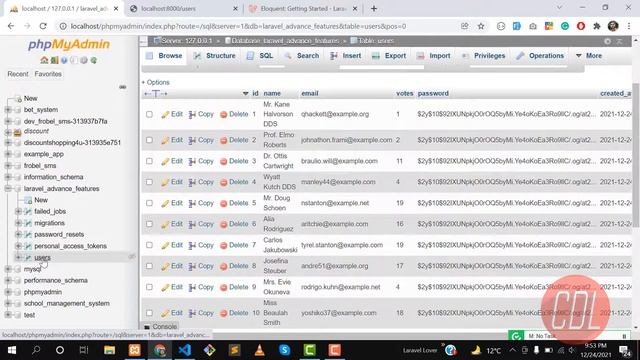Image resolution: width=640 pixels, height=360 pixels.
Task: Open the sort key dropdown arrow by id
Action: click(x=245, y=93)
